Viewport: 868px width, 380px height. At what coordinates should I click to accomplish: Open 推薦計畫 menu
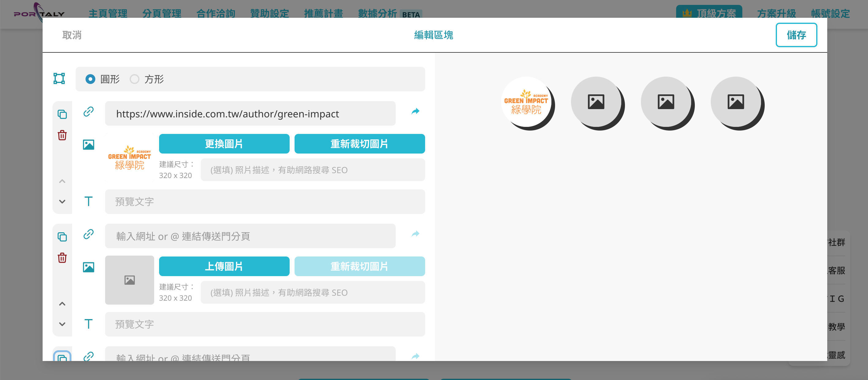point(323,13)
